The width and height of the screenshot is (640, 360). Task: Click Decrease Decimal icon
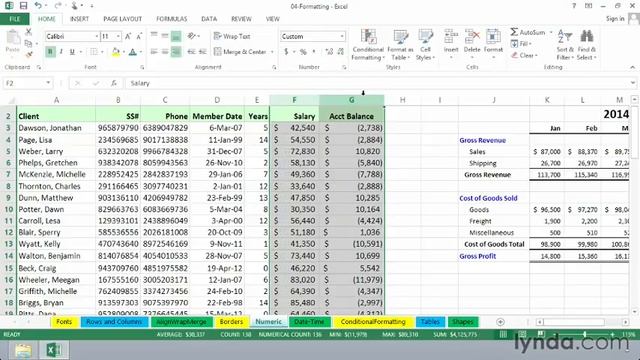[x=341, y=52]
